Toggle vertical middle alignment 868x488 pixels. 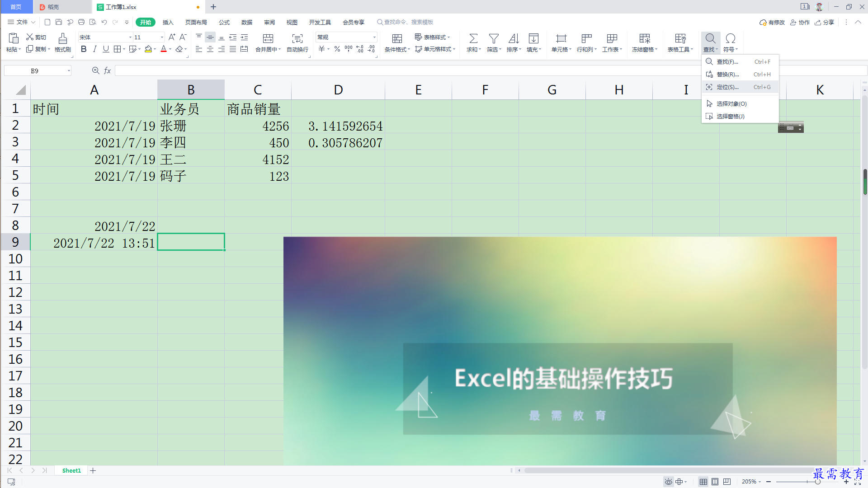click(210, 37)
